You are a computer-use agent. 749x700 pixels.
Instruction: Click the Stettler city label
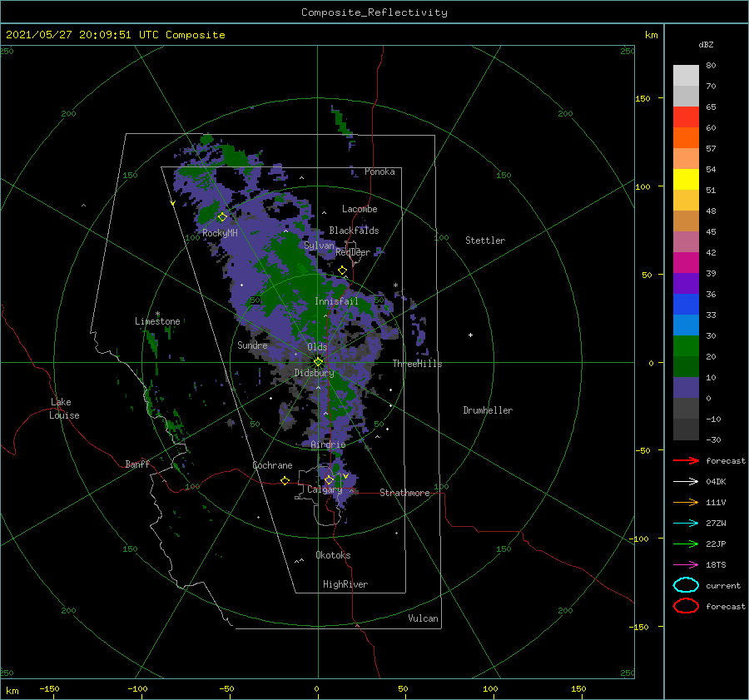tap(485, 241)
